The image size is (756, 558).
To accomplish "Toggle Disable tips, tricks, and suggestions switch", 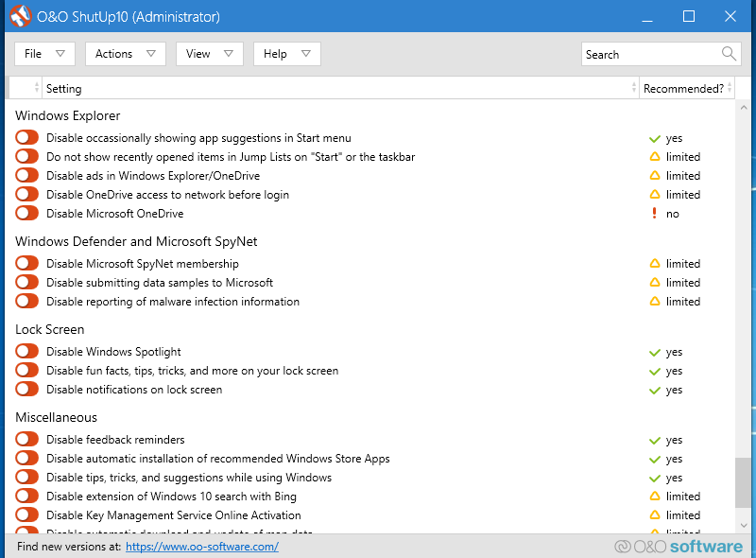I will click(27, 477).
